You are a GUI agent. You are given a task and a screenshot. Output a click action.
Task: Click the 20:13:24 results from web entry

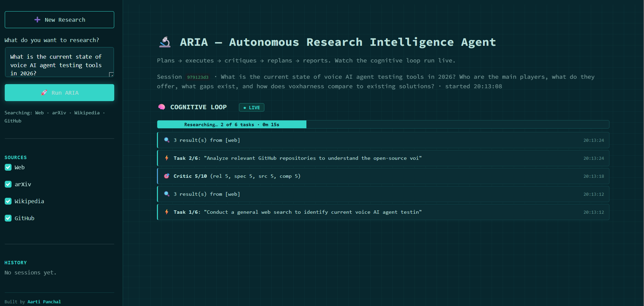(x=383, y=140)
